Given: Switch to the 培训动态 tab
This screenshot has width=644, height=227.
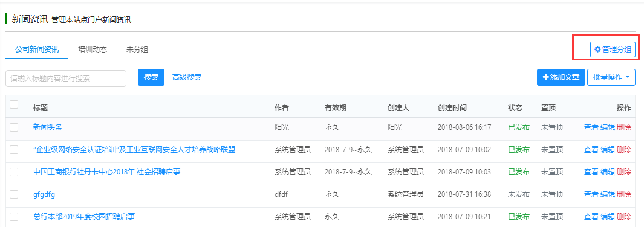Looking at the screenshot, I should pos(93,50).
